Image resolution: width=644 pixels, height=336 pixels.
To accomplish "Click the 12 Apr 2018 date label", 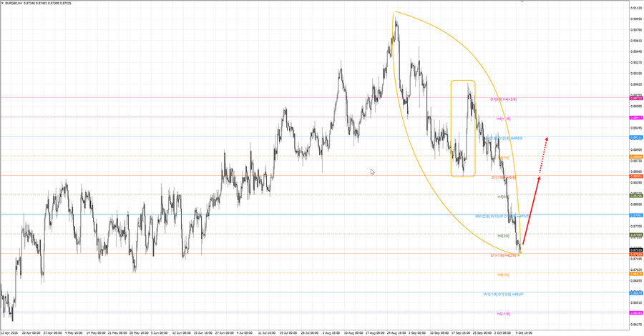I will point(9,333).
